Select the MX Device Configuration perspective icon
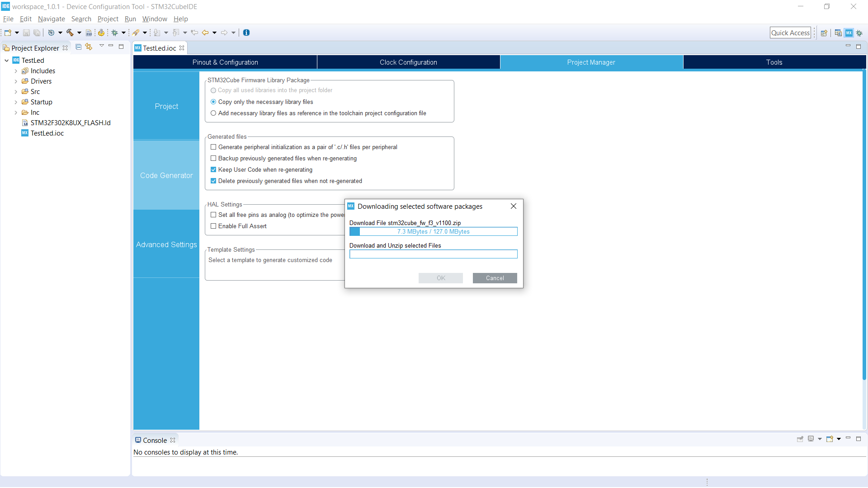The height and width of the screenshot is (488, 868). click(849, 33)
